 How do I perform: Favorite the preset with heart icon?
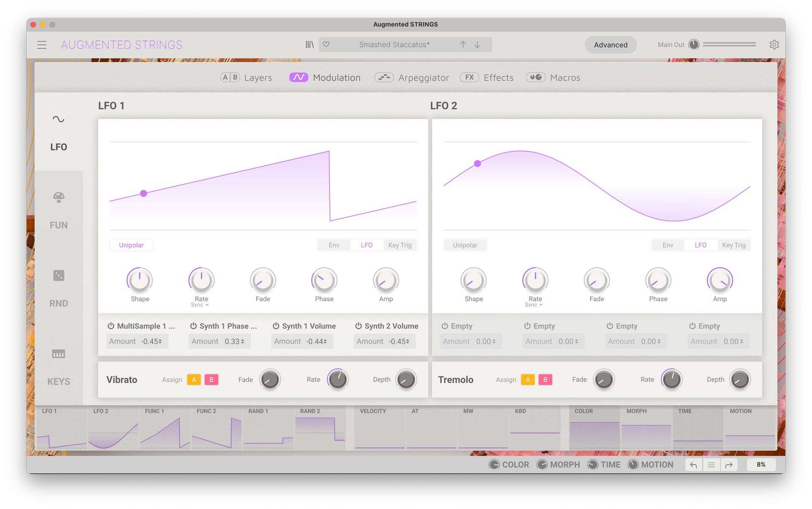326,44
